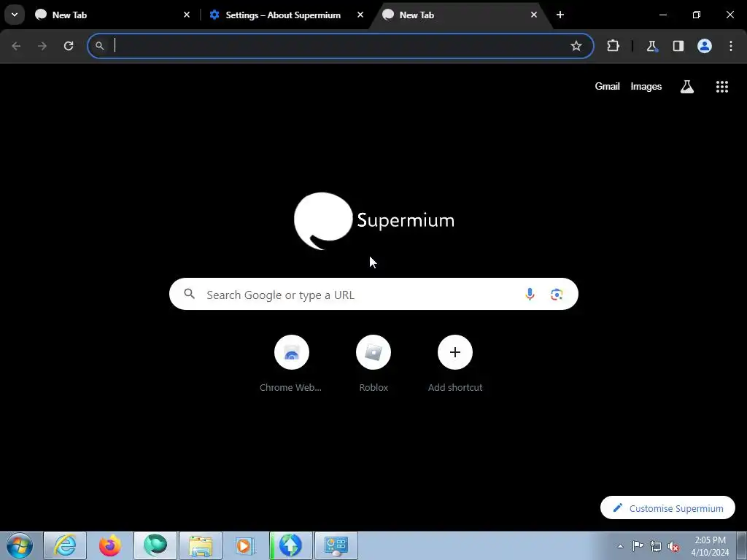747x560 pixels.
Task: Open the Extensions puzzle icon
Action: tap(613, 46)
